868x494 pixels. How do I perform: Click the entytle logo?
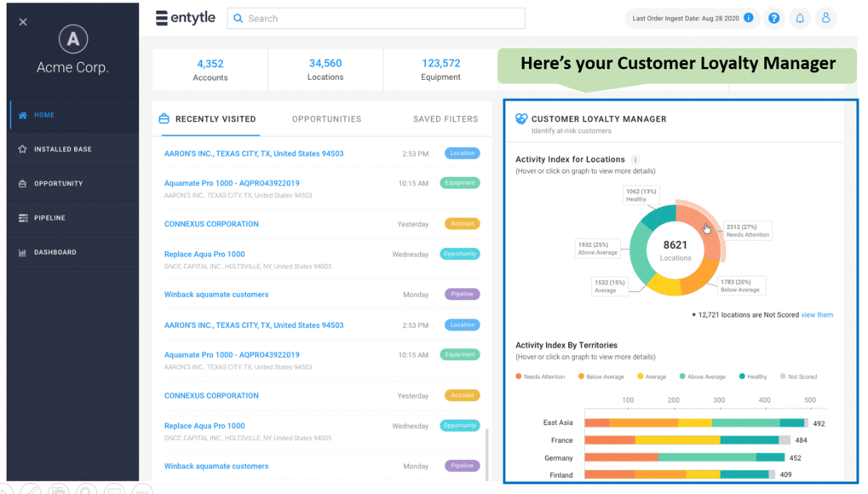(186, 18)
